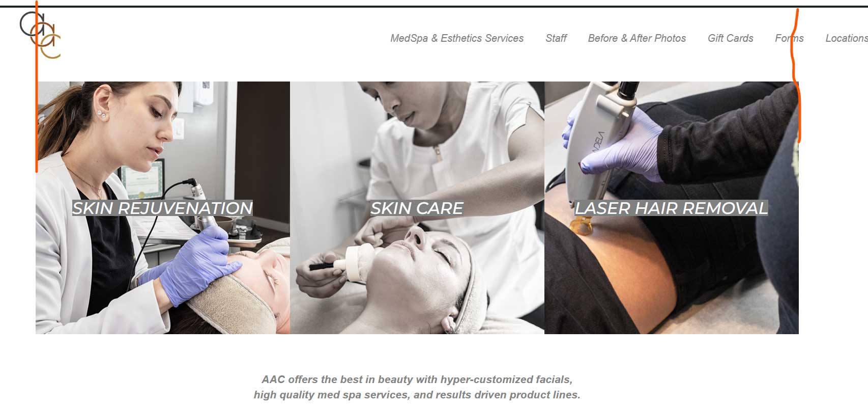Click the SKIN CARE title banner
The height and width of the screenshot is (406, 868).
[x=417, y=208]
